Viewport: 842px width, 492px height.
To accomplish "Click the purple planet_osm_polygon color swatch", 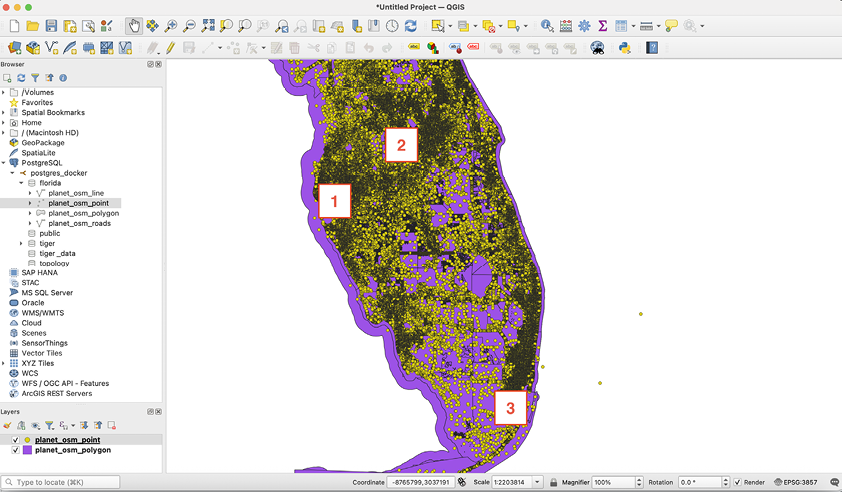I will tap(27, 450).
